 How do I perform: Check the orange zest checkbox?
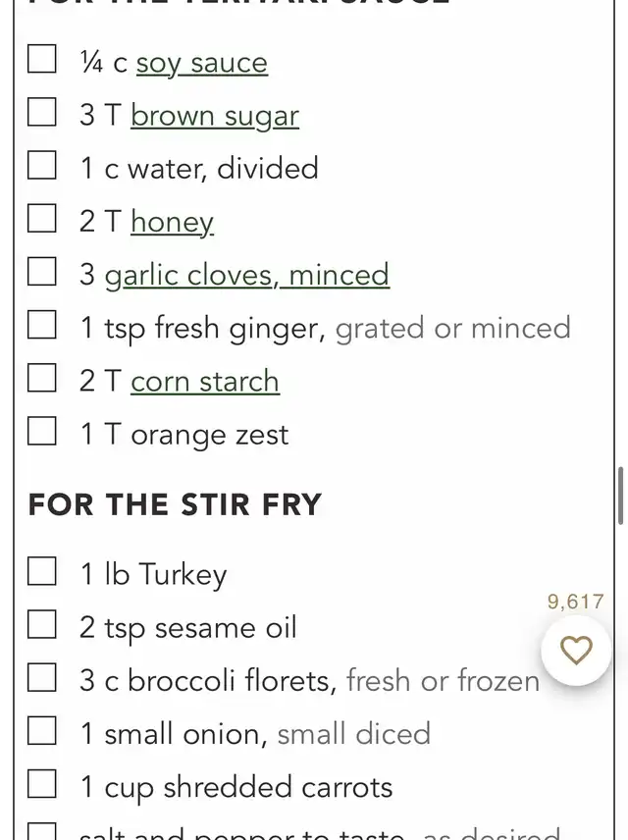click(42, 431)
